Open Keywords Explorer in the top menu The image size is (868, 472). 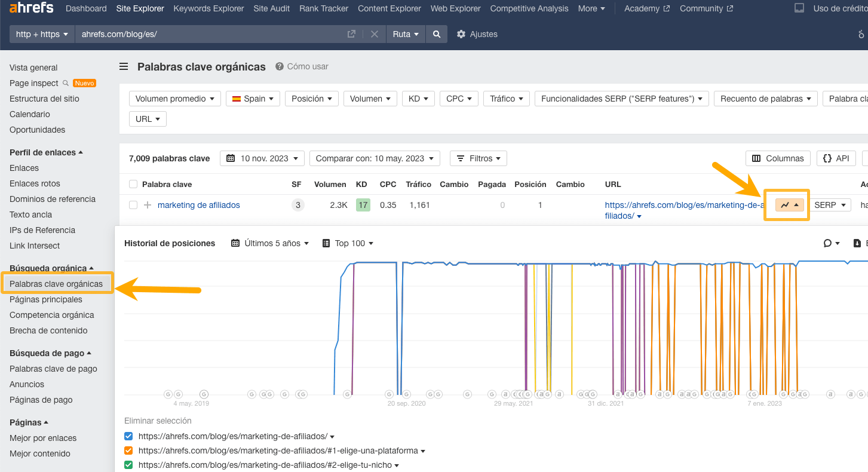click(208, 8)
